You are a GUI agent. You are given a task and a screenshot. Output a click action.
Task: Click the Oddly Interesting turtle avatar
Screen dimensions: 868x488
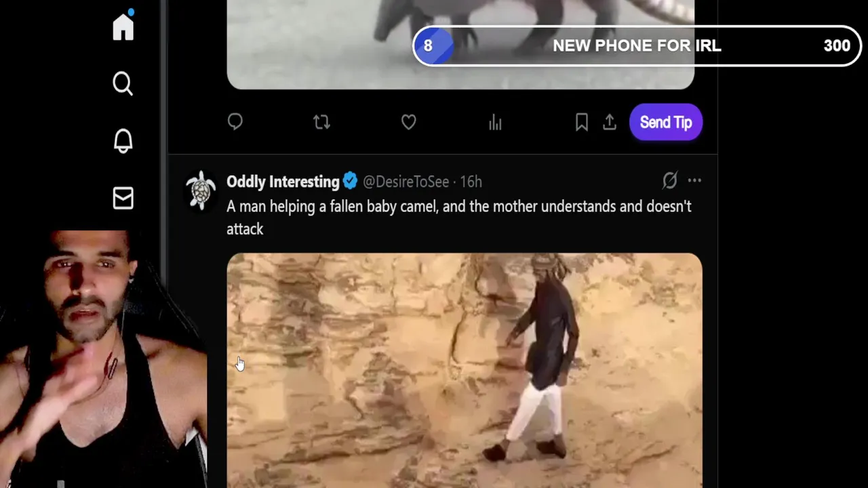tap(201, 189)
